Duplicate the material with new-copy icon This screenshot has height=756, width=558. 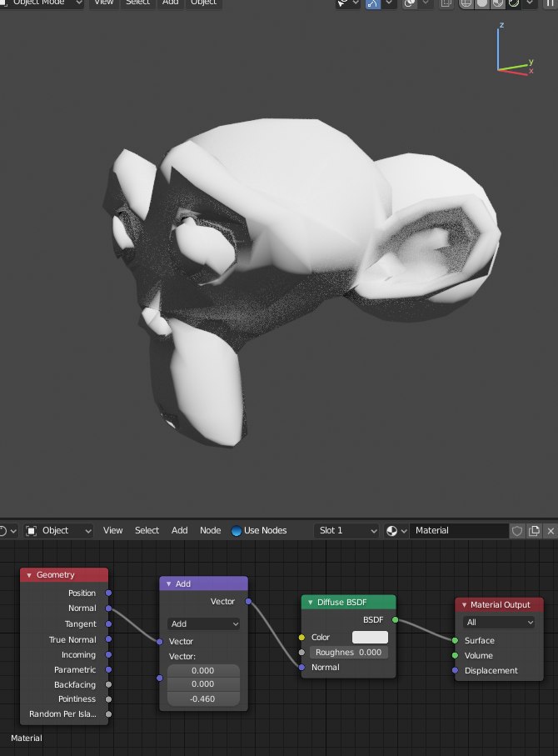click(x=534, y=531)
